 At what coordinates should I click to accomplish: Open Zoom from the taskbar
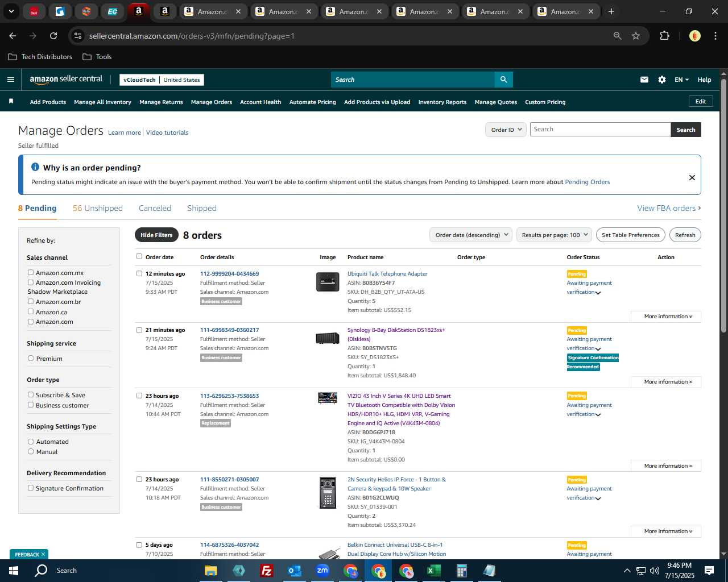[322, 571]
